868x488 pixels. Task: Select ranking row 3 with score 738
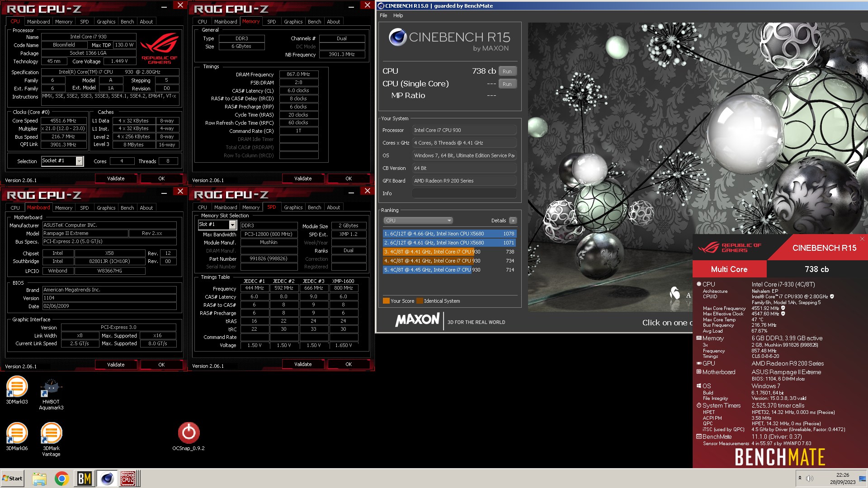click(449, 252)
